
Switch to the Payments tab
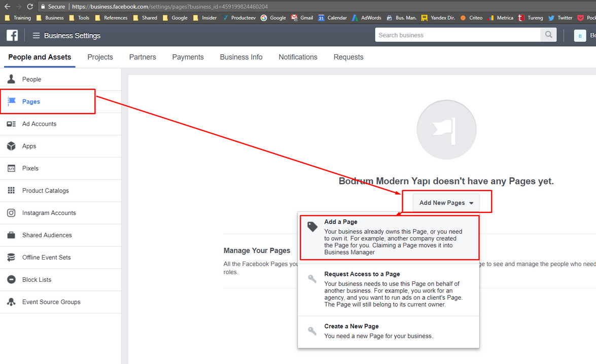pyautogui.click(x=188, y=57)
